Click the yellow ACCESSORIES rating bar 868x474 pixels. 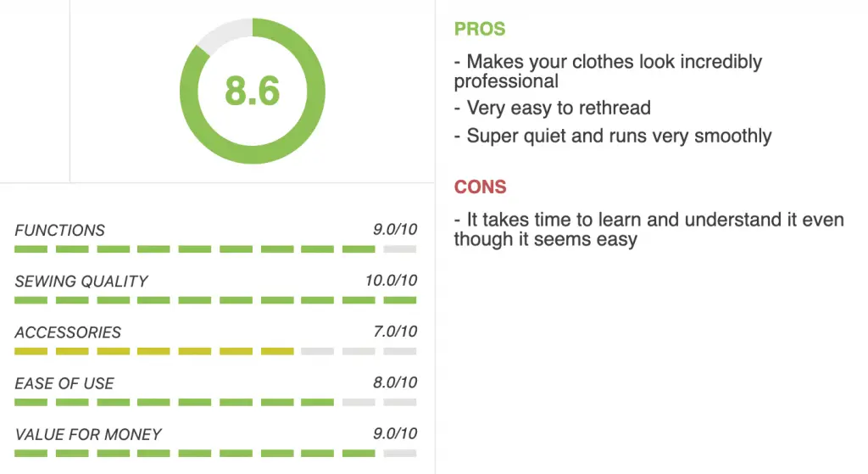coord(215,351)
